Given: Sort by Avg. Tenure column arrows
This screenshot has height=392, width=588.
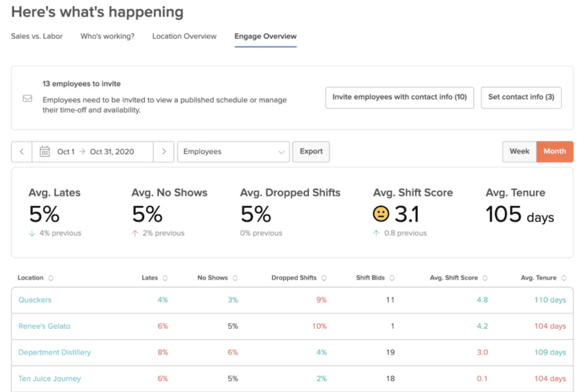Looking at the screenshot, I should tap(564, 278).
